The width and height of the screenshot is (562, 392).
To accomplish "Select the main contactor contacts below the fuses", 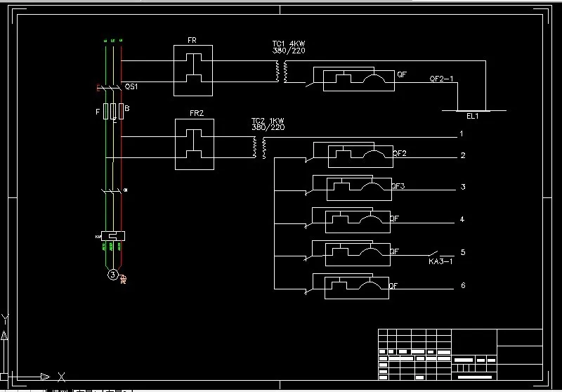I will (112, 191).
